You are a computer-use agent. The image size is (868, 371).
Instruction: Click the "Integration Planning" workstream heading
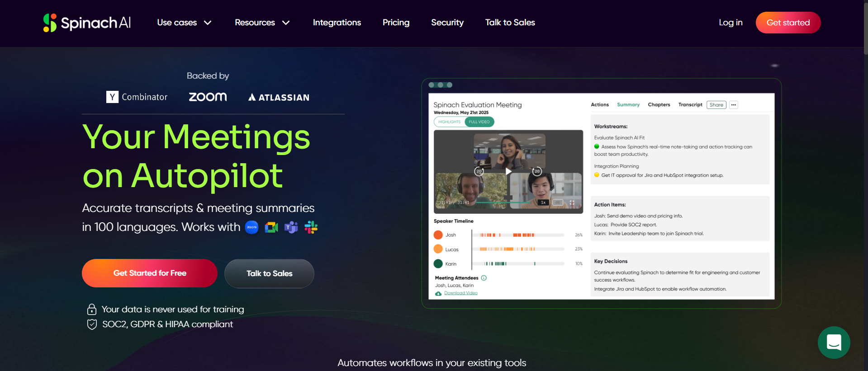click(617, 166)
